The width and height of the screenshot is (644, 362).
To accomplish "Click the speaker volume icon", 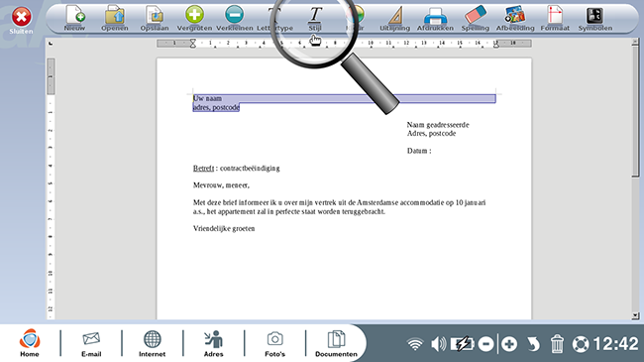I will pyautogui.click(x=438, y=344).
